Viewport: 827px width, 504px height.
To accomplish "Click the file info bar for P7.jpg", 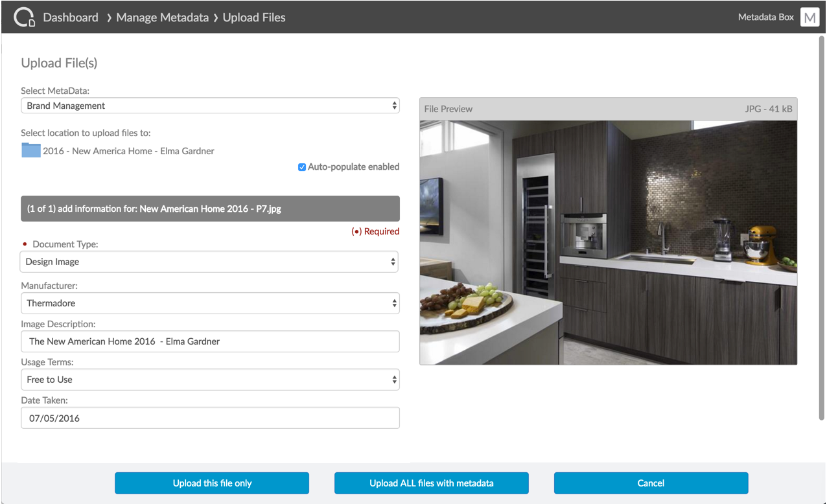I will click(210, 209).
